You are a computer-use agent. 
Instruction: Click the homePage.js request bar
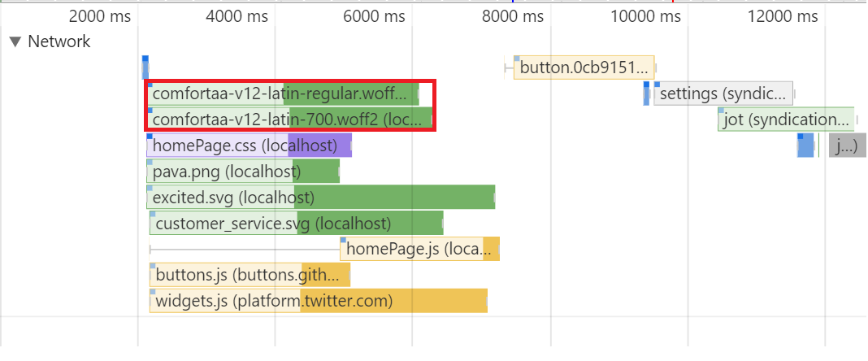click(419, 250)
